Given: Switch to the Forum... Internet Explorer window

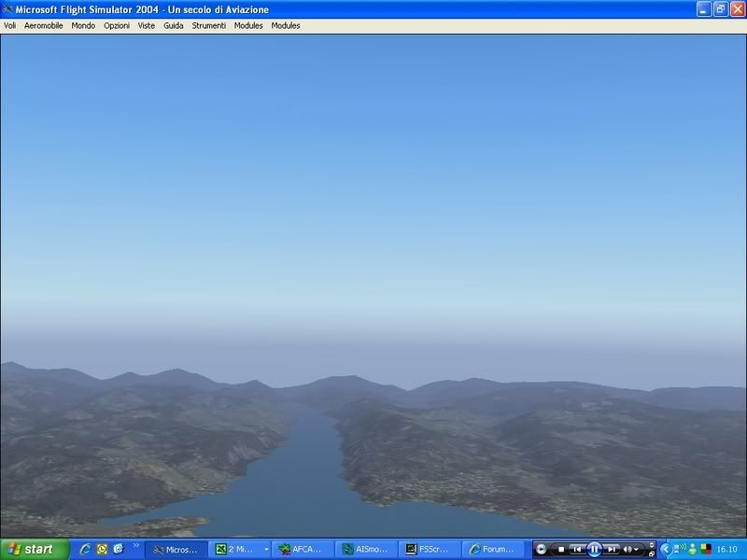Looking at the screenshot, I should click(x=494, y=550).
